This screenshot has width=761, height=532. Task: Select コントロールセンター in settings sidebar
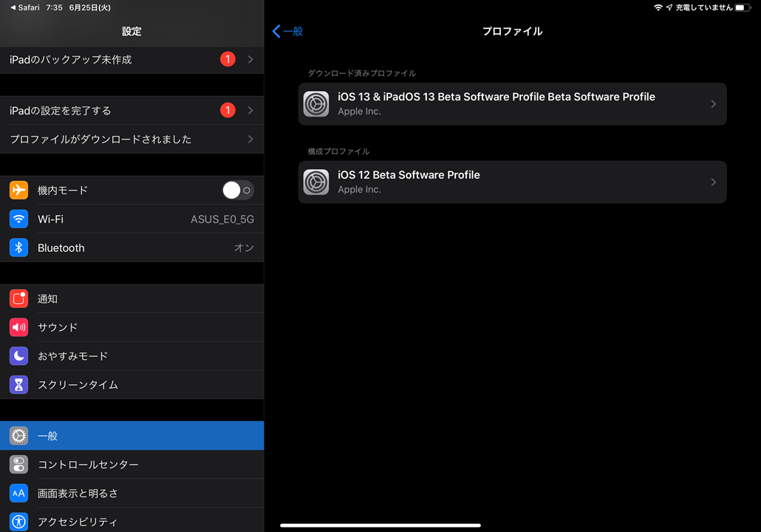pyautogui.click(x=132, y=464)
